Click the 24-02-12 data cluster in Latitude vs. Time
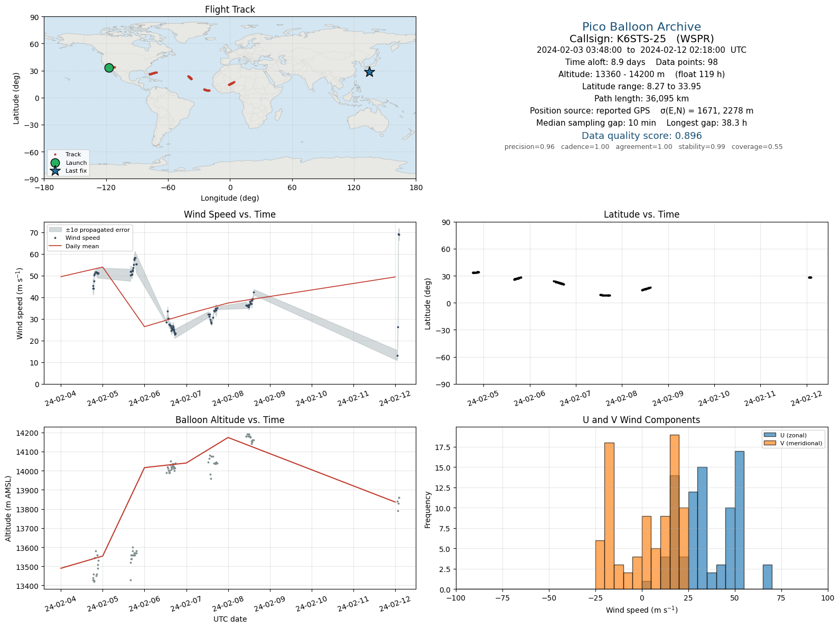Screen dimensions: 840x628 [x=810, y=277]
